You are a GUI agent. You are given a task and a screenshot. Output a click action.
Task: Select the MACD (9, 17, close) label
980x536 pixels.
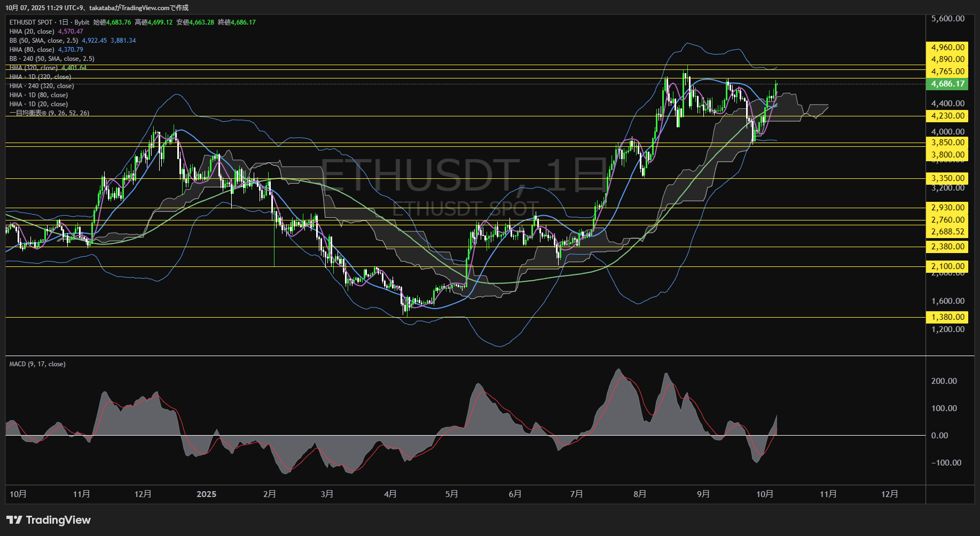[x=37, y=364]
